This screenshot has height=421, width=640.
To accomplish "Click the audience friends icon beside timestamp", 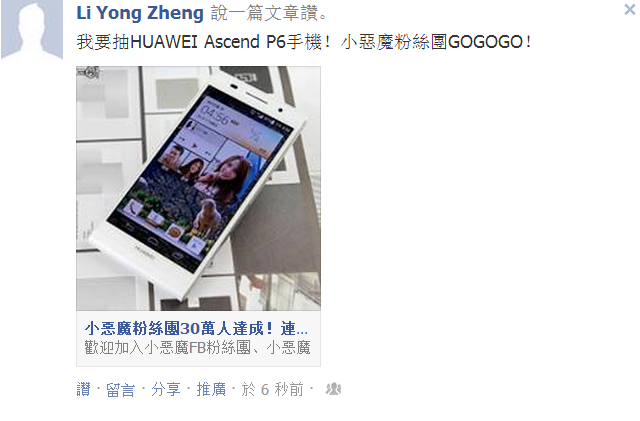I will point(333,389).
